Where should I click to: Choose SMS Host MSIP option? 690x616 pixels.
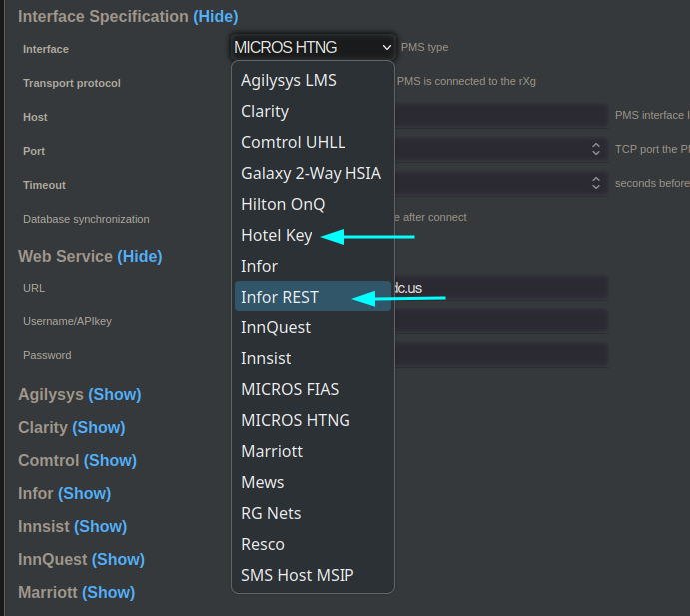pyautogui.click(x=313, y=575)
